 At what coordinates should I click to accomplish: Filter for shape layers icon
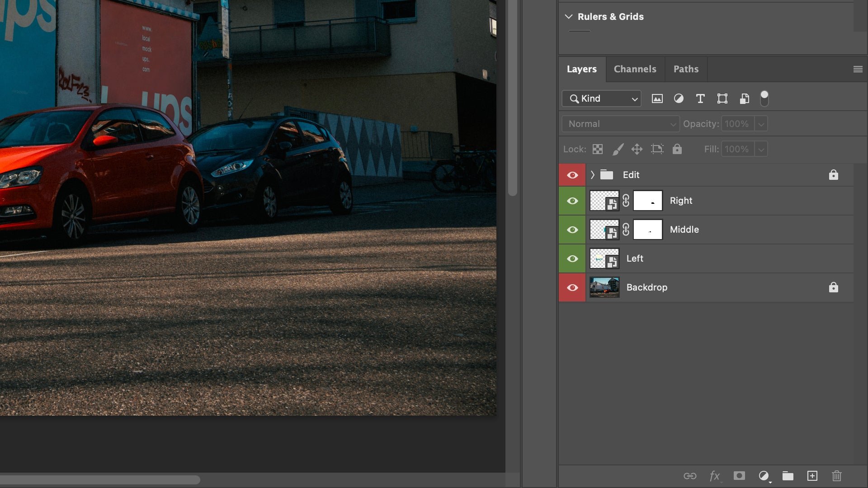[722, 99]
